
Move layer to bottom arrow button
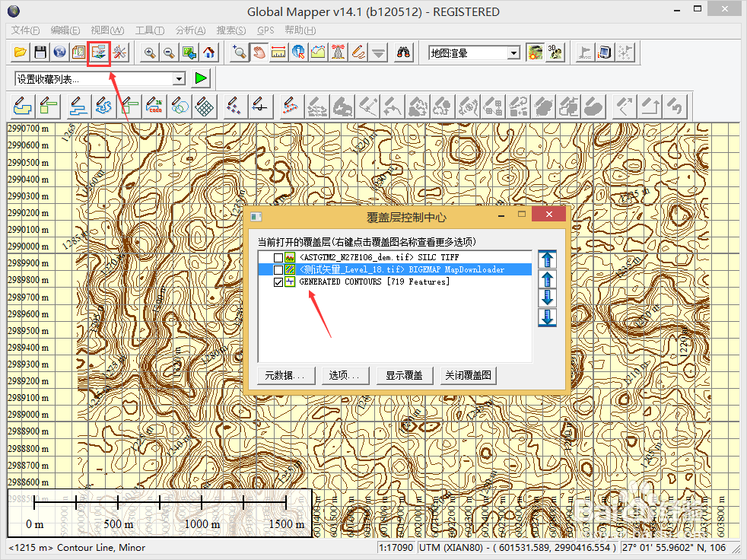click(x=547, y=317)
